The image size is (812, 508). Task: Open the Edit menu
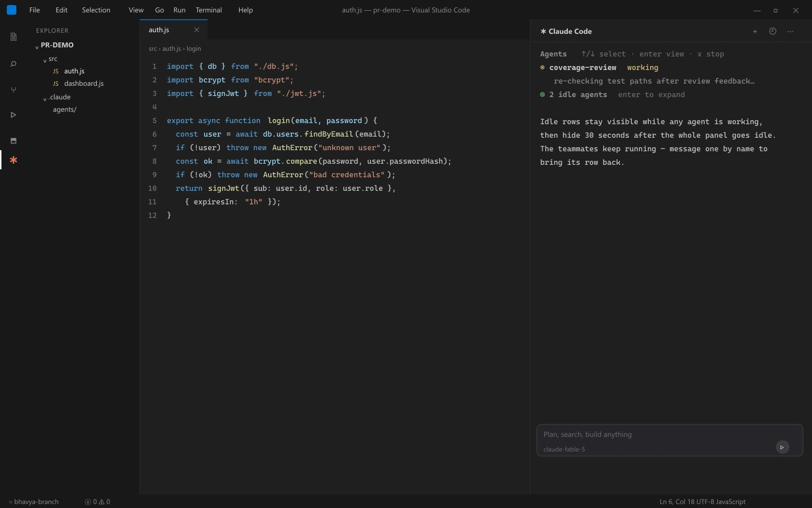[61, 10]
